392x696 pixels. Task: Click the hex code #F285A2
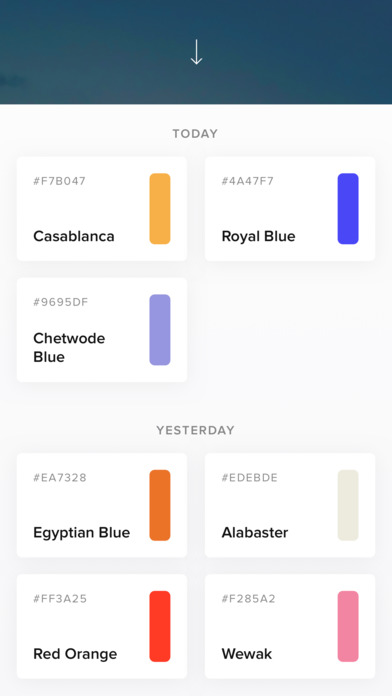click(249, 599)
